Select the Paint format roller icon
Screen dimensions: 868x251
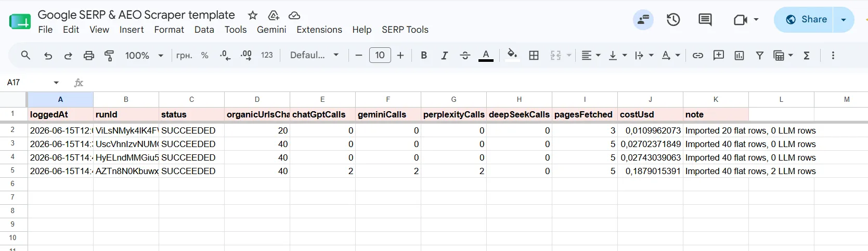(x=109, y=56)
